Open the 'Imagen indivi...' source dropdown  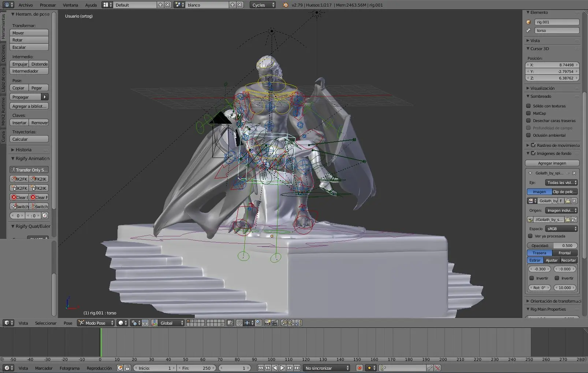[561, 210]
